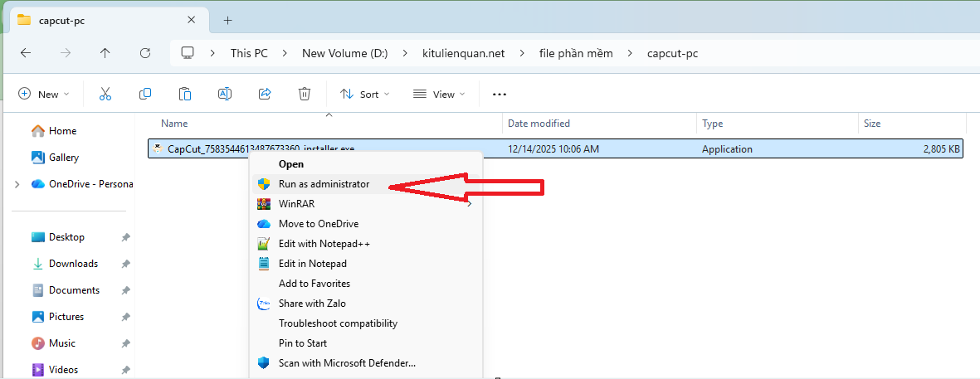Select Move to OneDrive
This screenshot has width=980, height=379.
click(x=365, y=224)
